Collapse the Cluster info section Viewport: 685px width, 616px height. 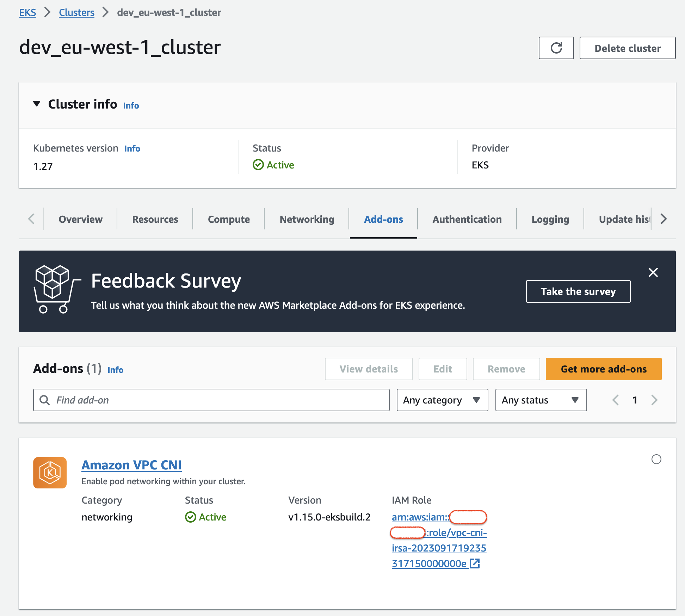pos(37,104)
